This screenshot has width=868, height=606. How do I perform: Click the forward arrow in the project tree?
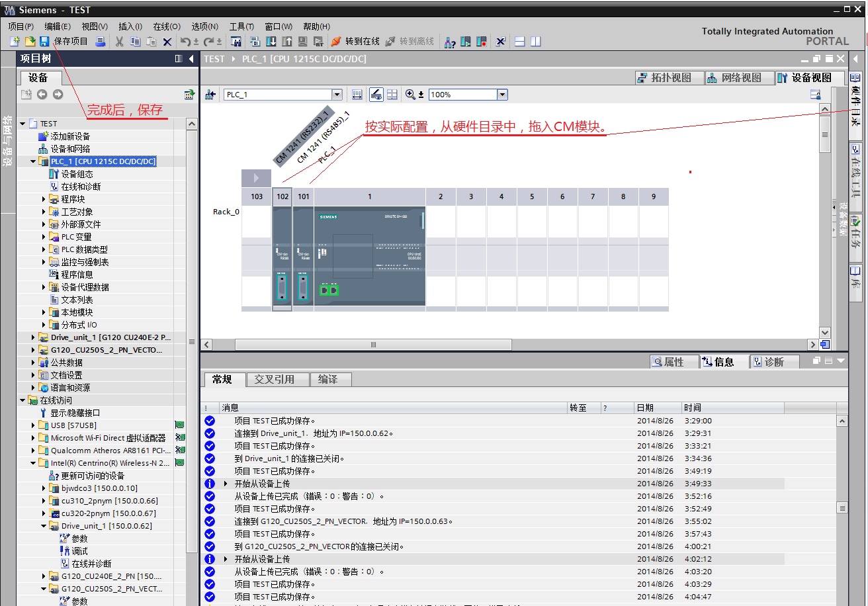click(x=58, y=95)
